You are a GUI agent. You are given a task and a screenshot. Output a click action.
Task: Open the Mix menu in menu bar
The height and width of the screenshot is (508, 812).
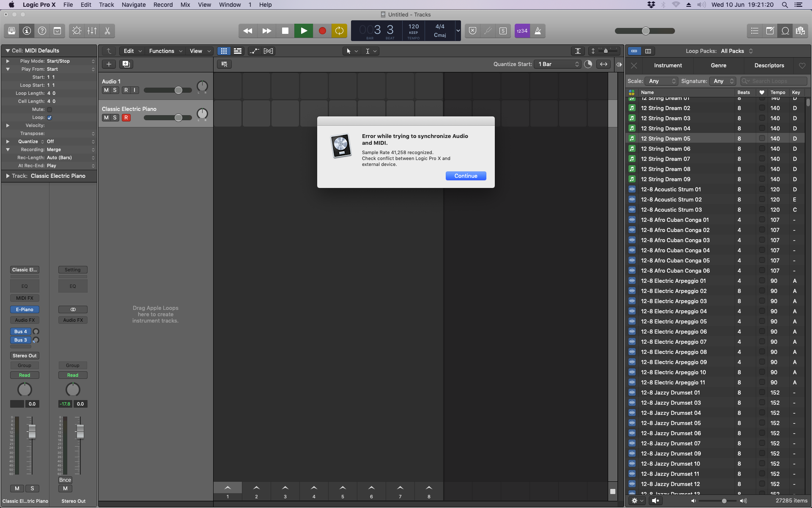(x=185, y=5)
